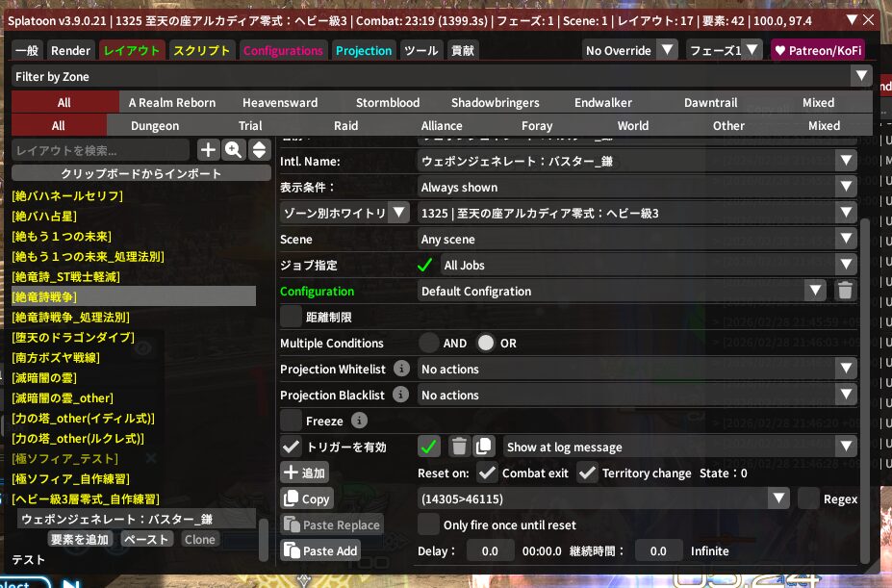Select the AND radio button
The image size is (892, 588).
pyautogui.click(x=429, y=343)
